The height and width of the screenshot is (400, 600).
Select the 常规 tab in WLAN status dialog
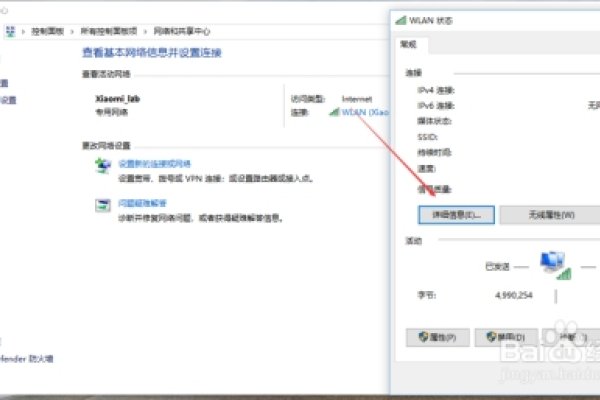pos(408,44)
